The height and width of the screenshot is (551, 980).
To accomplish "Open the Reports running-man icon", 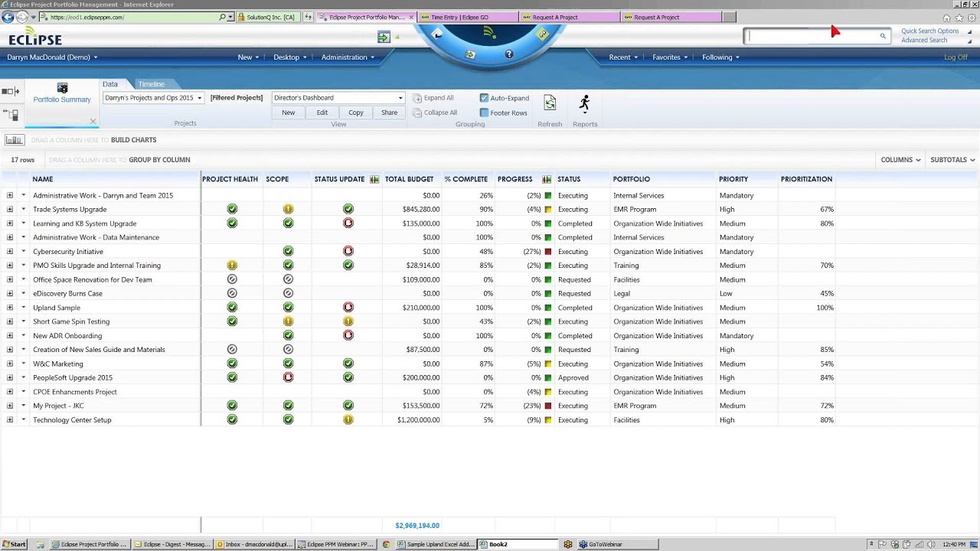I will coord(585,103).
